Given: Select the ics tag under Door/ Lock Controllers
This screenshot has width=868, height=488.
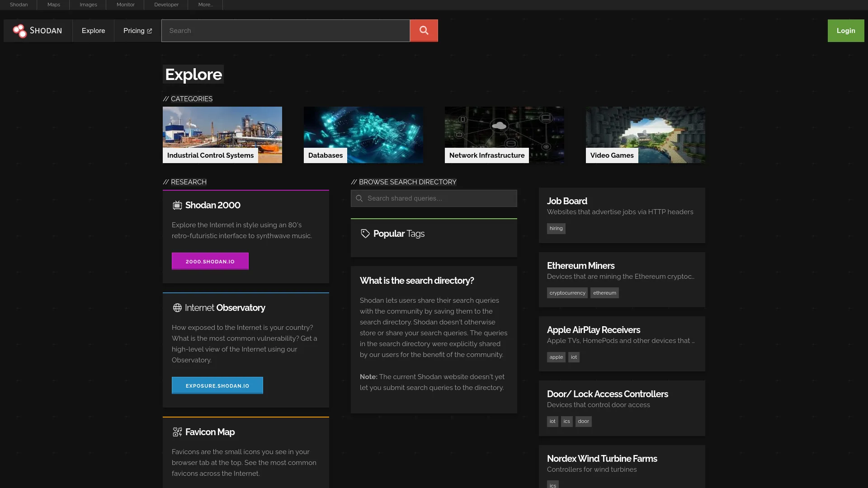Looking at the screenshot, I should coord(567,422).
